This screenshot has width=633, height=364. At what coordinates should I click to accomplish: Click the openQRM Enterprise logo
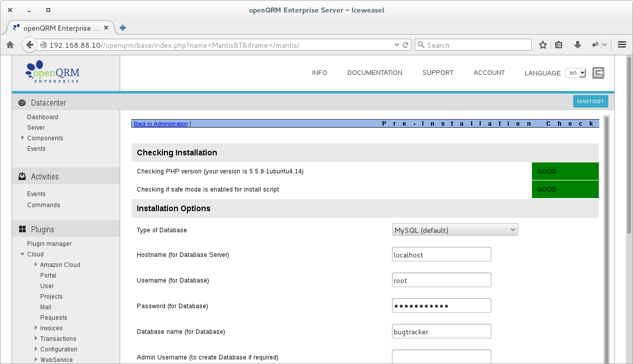(x=52, y=72)
